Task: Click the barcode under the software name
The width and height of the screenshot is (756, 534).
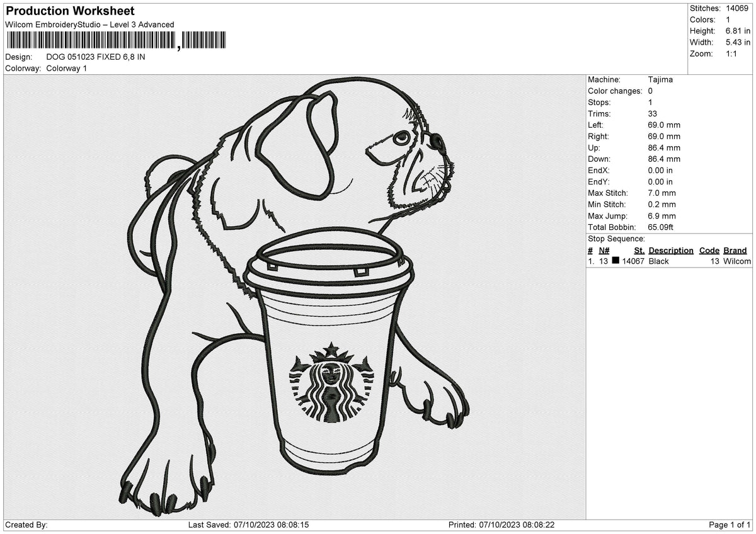Action: (116, 41)
